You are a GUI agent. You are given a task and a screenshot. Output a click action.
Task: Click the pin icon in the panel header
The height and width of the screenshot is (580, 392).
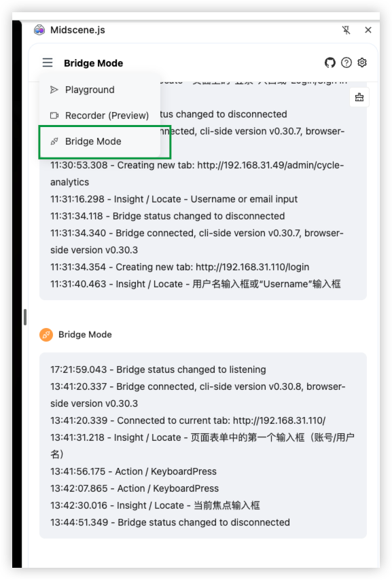point(346,30)
